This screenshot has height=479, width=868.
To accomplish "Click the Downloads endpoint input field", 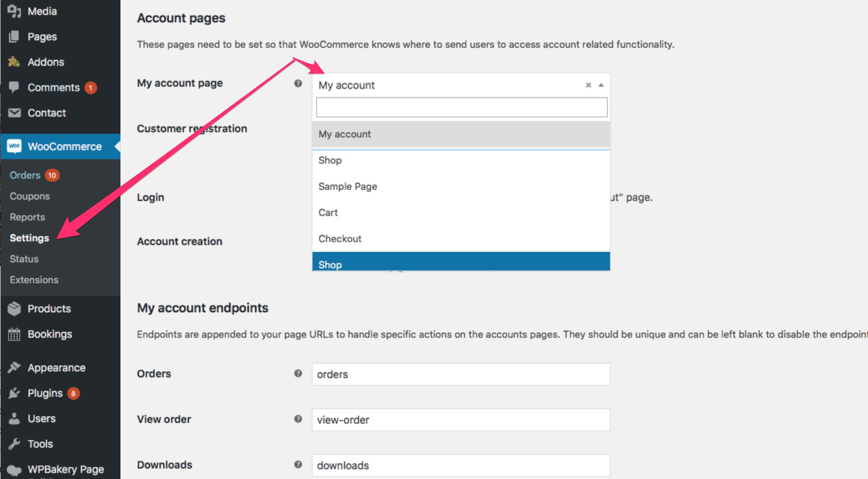I will [461, 465].
